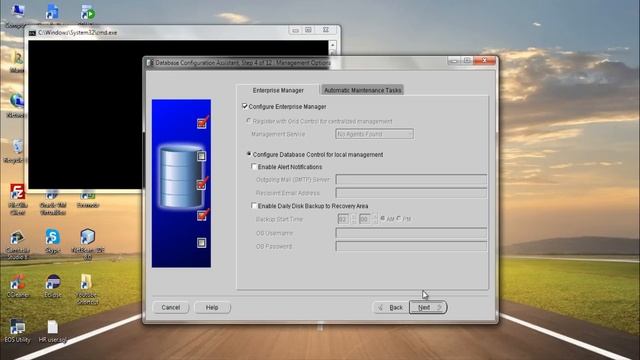The image size is (640, 360).
Task: Click the Outgoing Mail (SMTP) Server field
Action: coord(411,180)
